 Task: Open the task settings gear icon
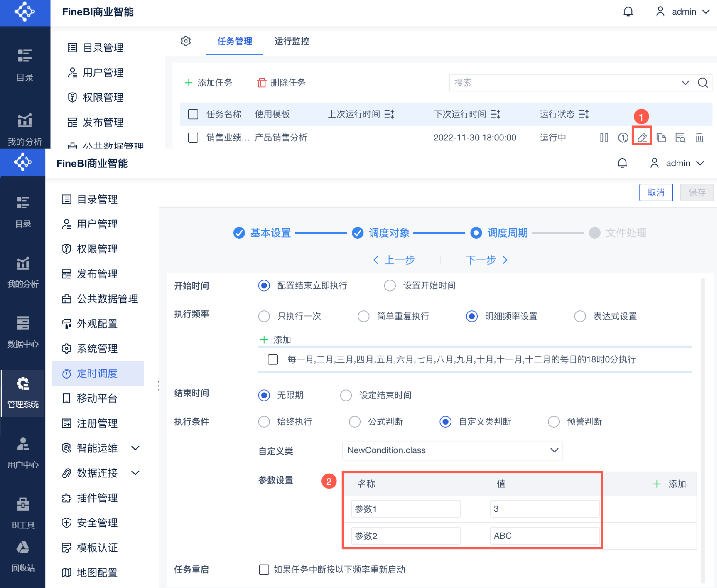coord(185,41)
